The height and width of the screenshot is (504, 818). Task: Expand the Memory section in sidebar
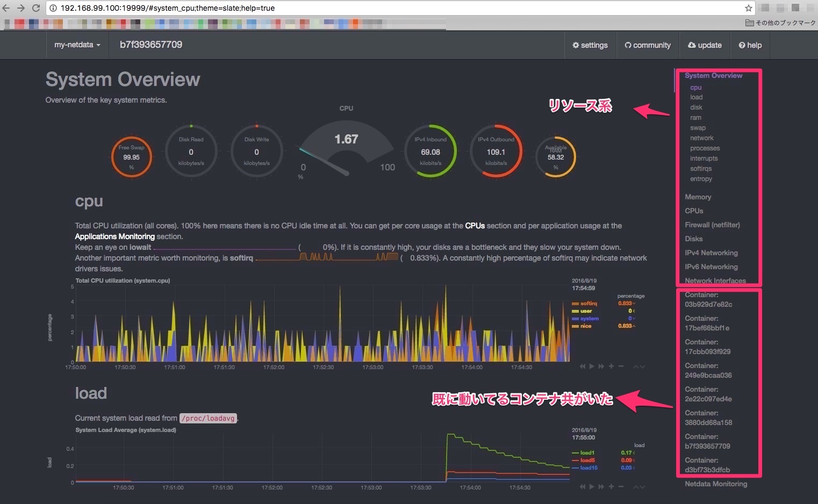[698, 197]
